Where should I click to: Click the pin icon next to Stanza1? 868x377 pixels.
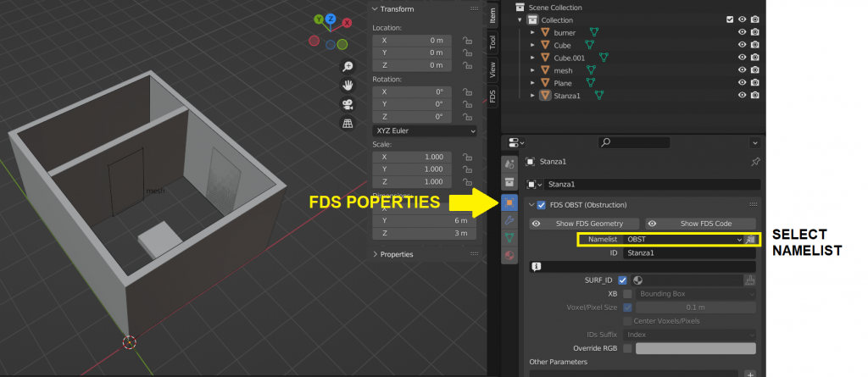(754, 162)
